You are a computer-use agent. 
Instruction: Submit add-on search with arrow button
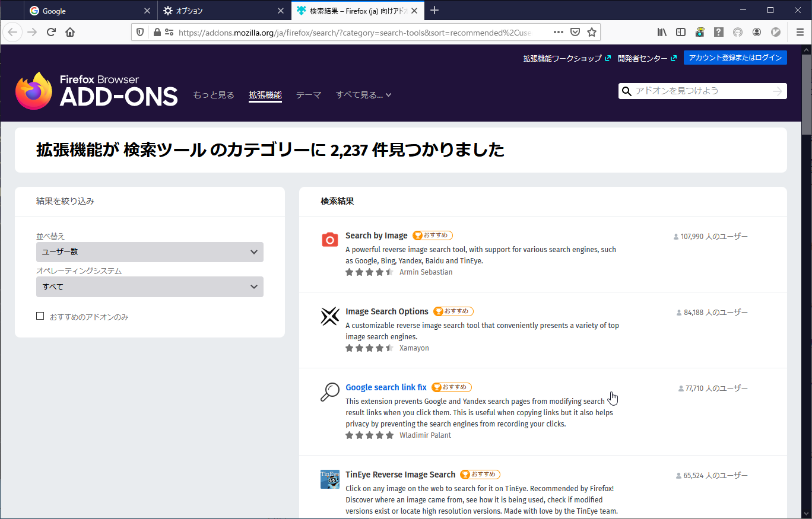[x=778, y=91]
